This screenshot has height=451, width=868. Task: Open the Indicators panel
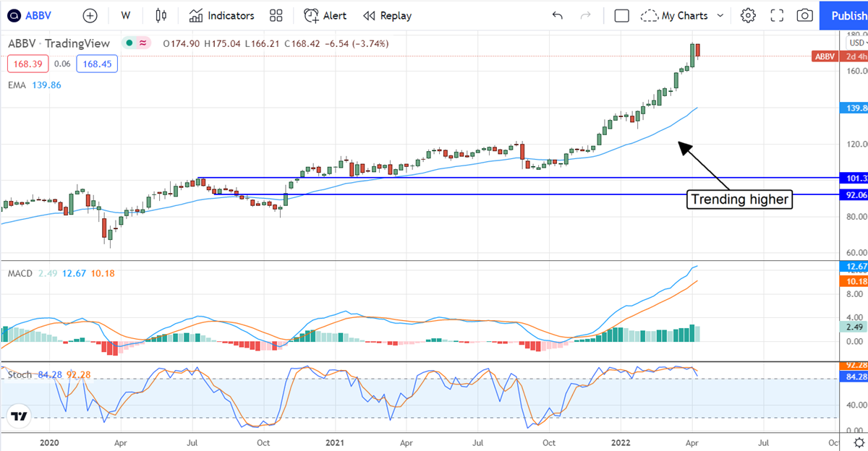222,15
